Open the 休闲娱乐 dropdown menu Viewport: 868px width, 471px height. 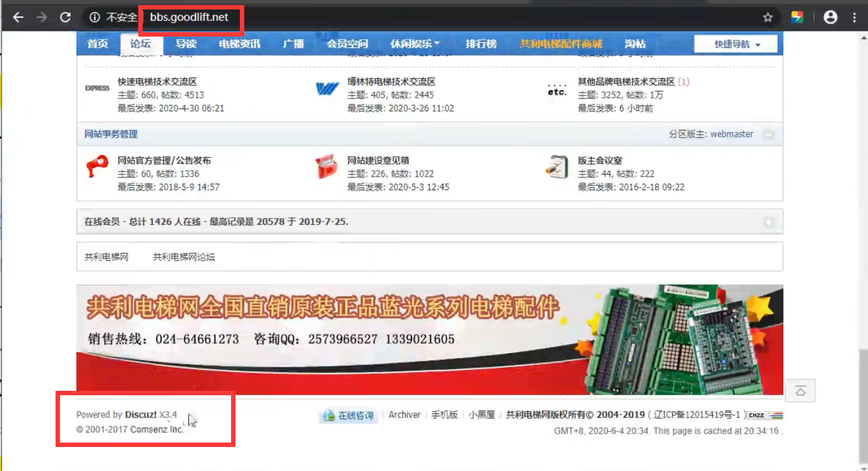[x=415, y=44]
